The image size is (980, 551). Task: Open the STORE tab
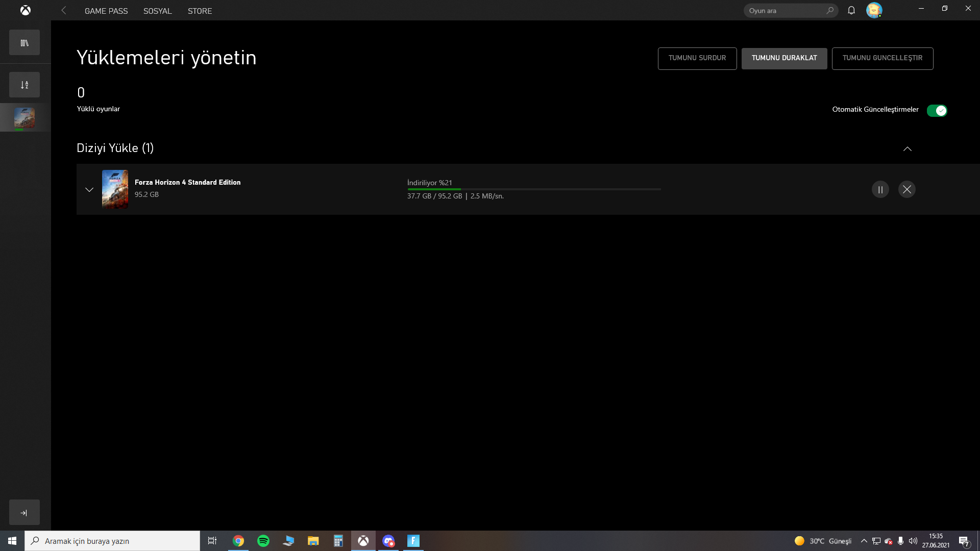pyautogui.click(x=200, y=11)
